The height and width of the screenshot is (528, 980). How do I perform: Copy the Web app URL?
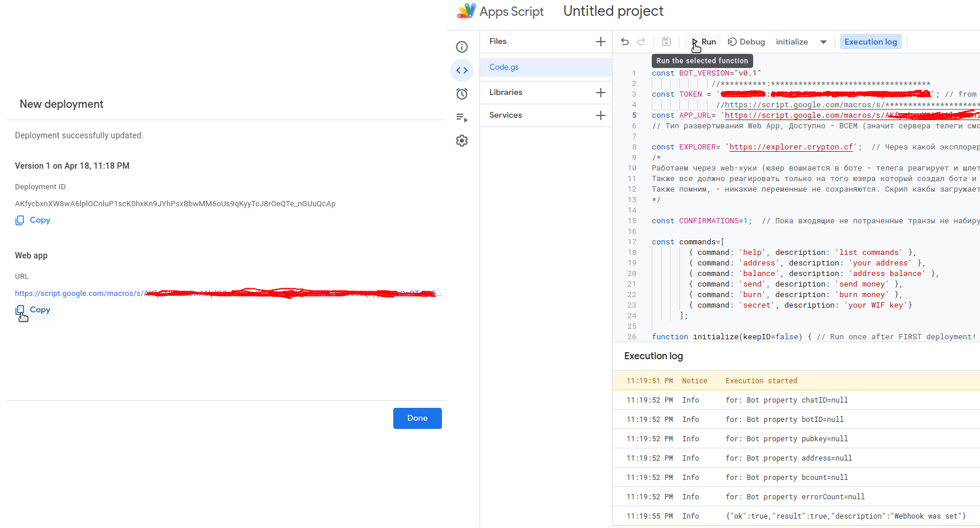point(33,310)
